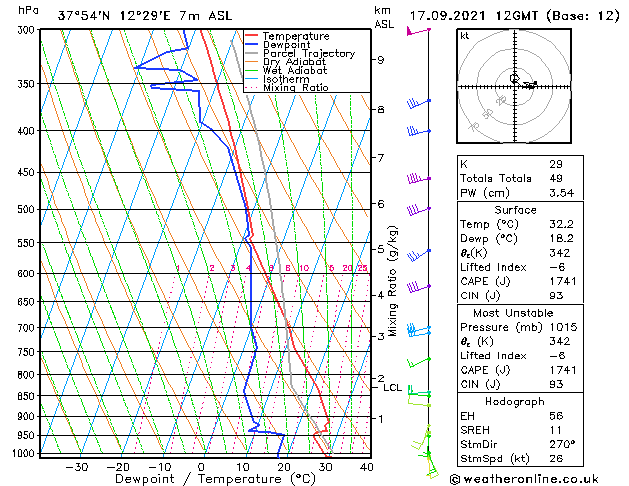This screenshot has height=486, width=629.
Task: Select the 'Mixing Ratio' legend entry
Action: point(296,87)
